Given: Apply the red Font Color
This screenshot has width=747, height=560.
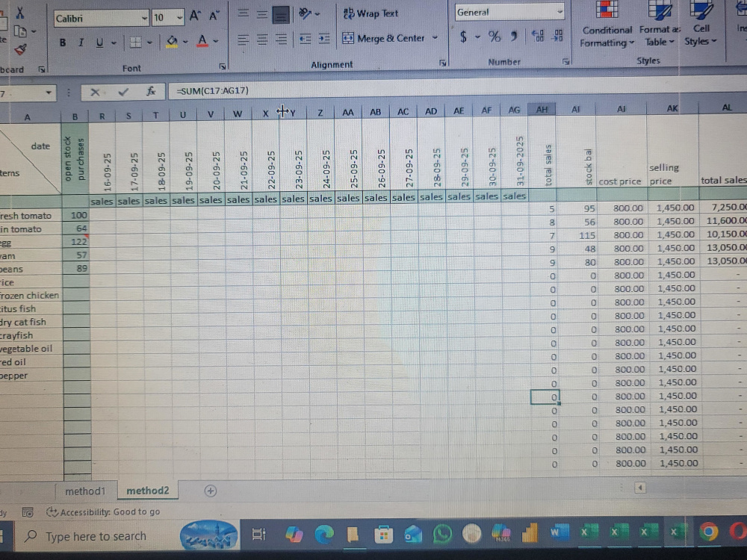Looking at the screenshot, I should pos(202,41).
